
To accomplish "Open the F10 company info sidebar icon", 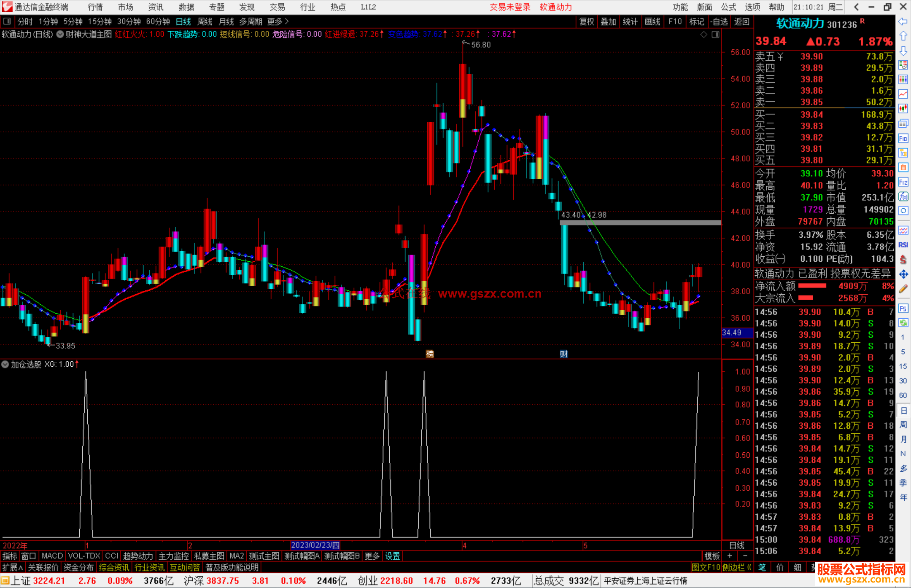I will pos(903,138).
